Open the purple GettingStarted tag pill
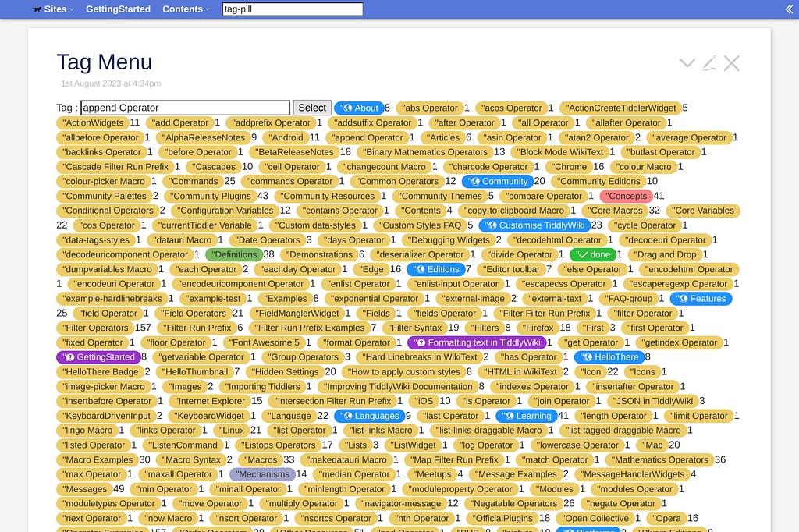The image size is (799, 532). point(98,357)
